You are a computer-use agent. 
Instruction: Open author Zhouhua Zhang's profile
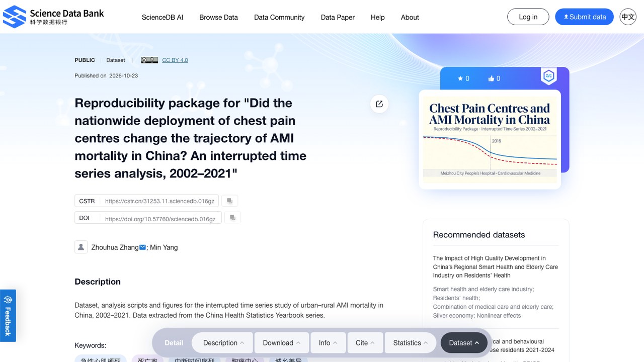click(115, 247)
